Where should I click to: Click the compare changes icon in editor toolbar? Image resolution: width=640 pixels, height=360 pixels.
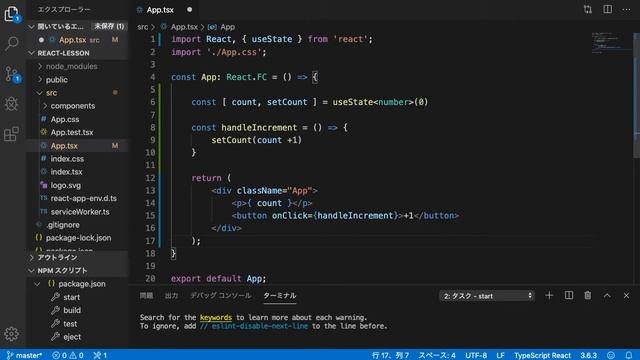tap(588, 9)
